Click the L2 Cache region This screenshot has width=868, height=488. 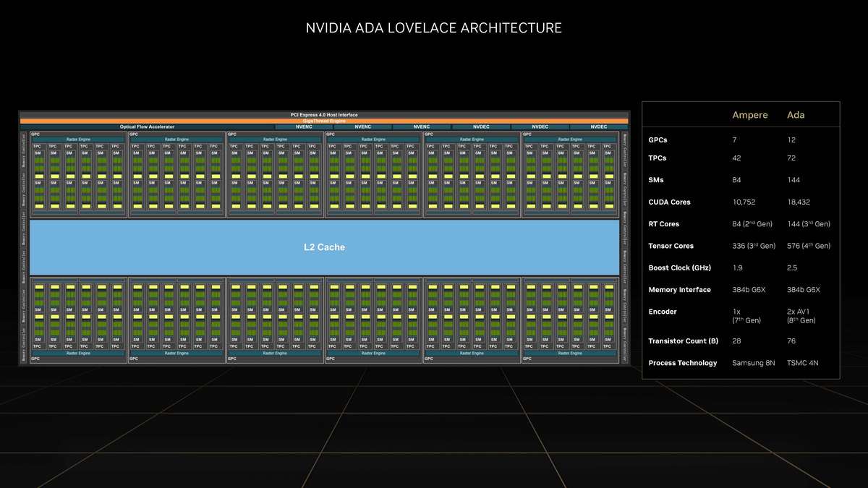click(x=325, y=247)
